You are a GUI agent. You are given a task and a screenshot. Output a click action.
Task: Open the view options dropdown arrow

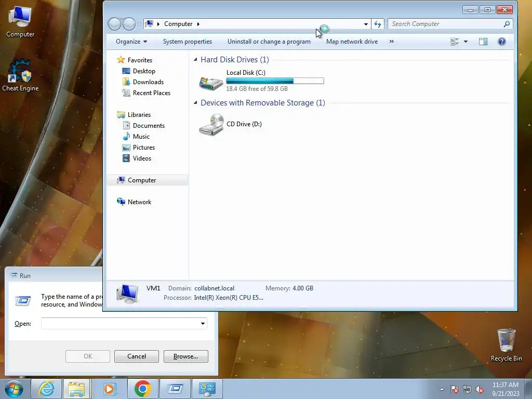pyautogui.click(x=465, y=42)
